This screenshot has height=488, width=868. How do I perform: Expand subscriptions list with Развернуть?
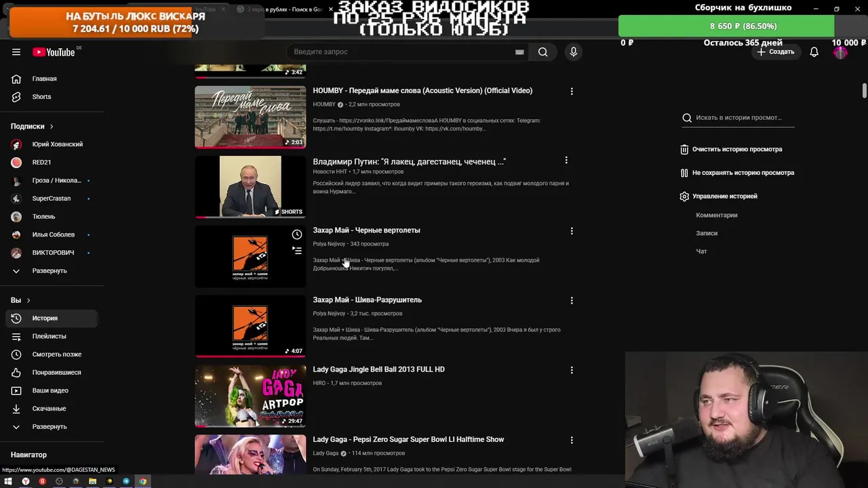click(x=52, y=271)
